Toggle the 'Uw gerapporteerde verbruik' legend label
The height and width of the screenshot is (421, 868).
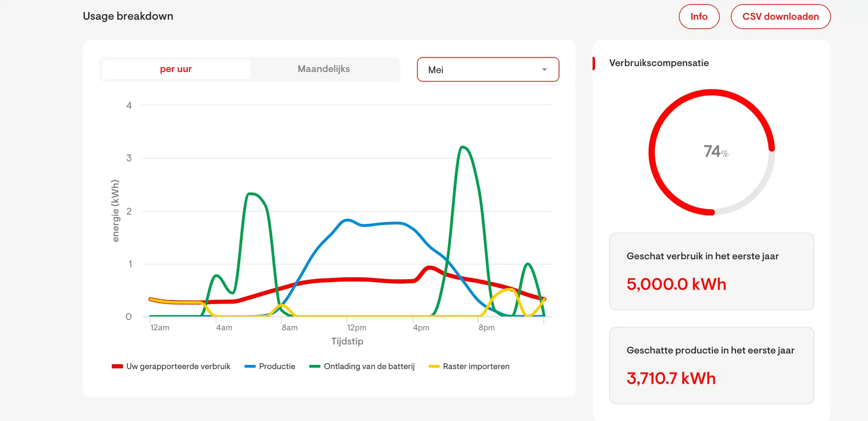tap(178, 366)
